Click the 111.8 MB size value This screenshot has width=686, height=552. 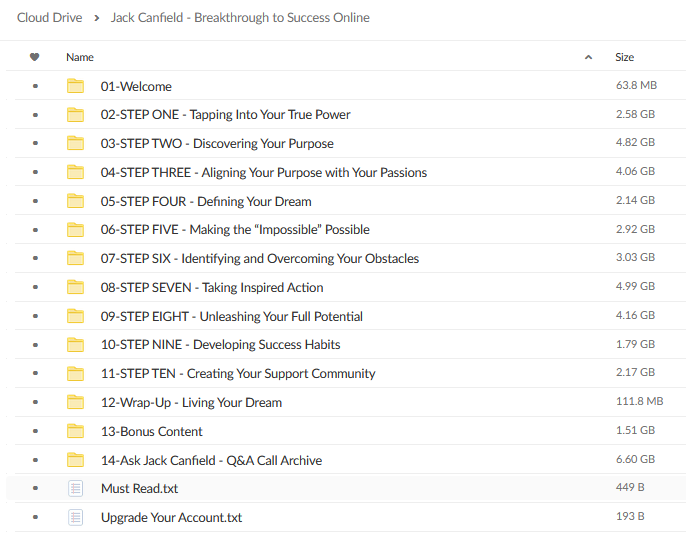coord(640,401)
